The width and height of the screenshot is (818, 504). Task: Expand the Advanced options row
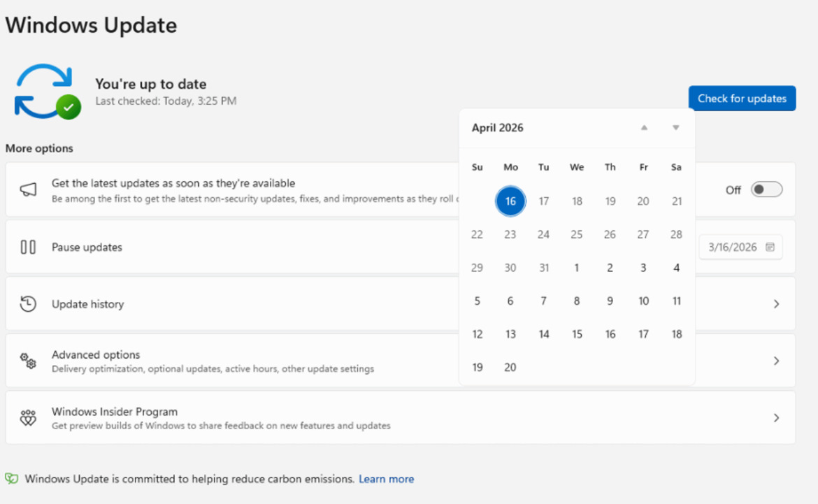(x=776, y=361)
